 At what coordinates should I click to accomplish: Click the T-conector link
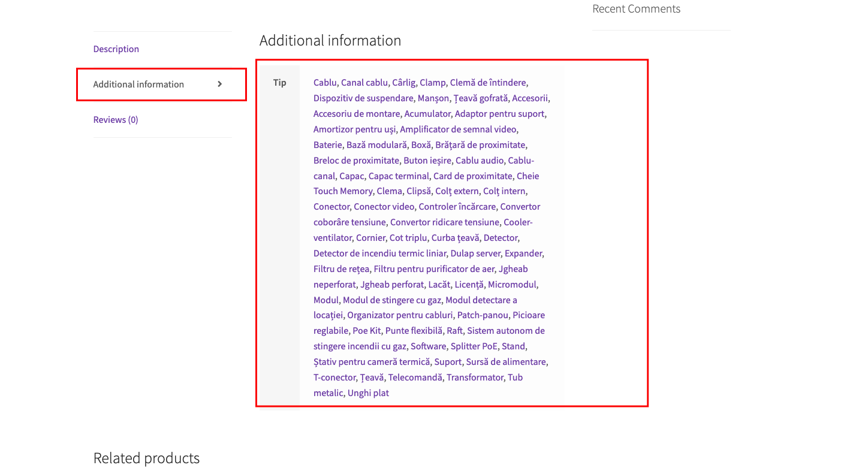tap(334, 378)
